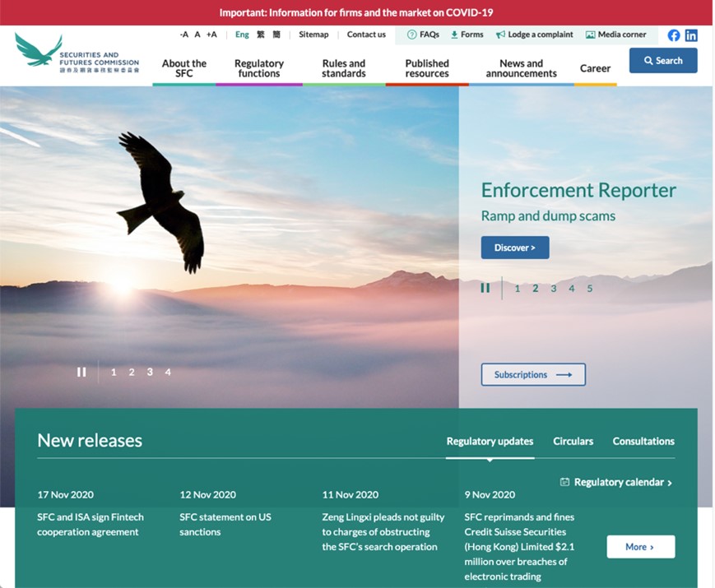Select the Consultations tab

(x=643, y=442)
